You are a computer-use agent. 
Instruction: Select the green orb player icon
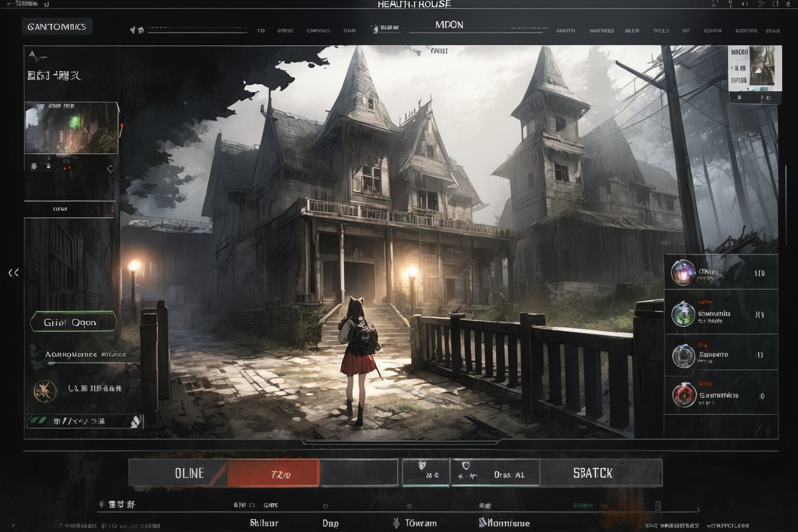tap(683, 314)
